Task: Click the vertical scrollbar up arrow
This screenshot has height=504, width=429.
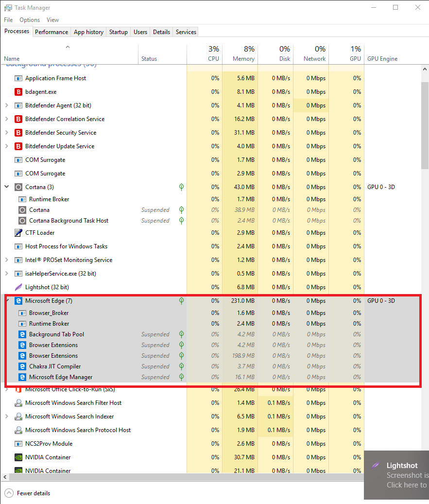Action: pos(425,69)
